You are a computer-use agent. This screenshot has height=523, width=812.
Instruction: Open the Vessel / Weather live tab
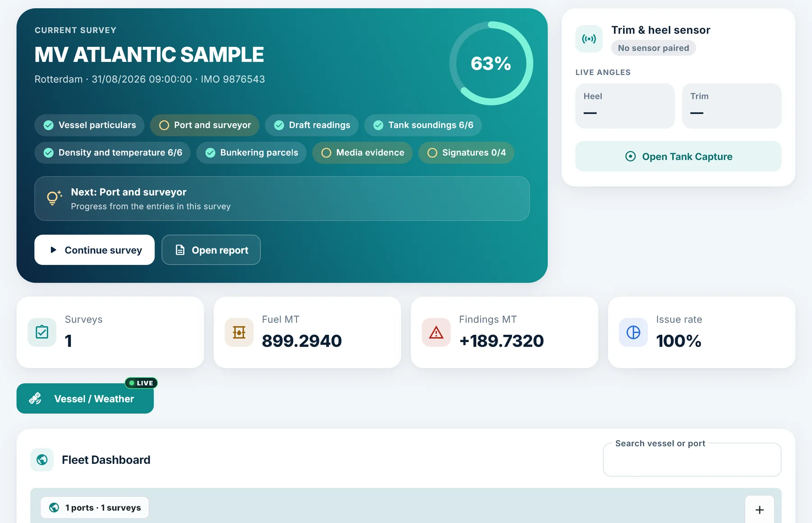pos(85,398)
